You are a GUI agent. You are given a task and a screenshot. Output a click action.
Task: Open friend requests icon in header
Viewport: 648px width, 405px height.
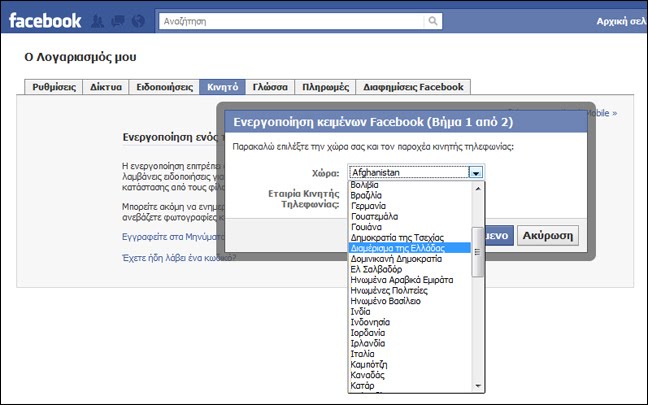click(97, 21)
